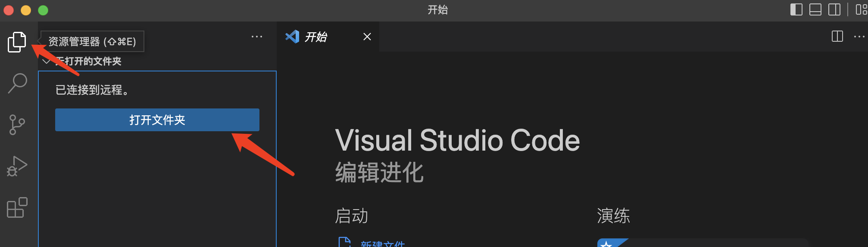Viewport: 868px width, 247px height.
Task: Open the Explorer panel more actions menu
Action: click(x=257, y=37)
